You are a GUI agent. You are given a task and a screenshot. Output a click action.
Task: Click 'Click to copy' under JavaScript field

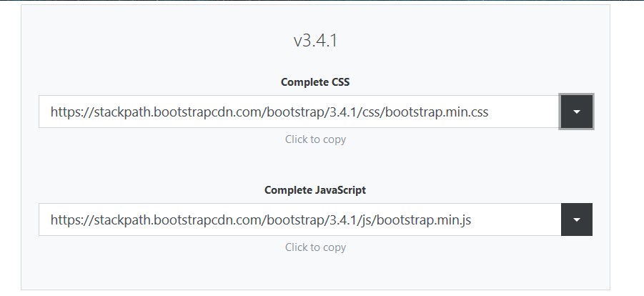pyautogui.click(x=315, y=247)
